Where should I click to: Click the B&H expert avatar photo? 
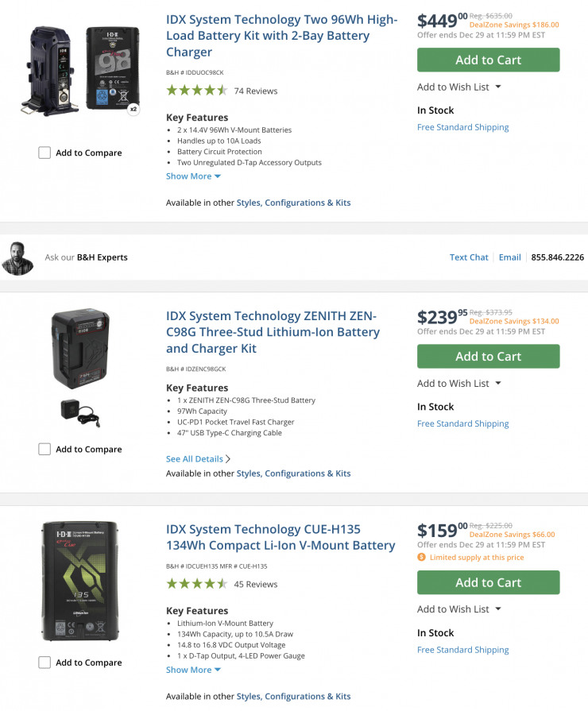(17, 257)
